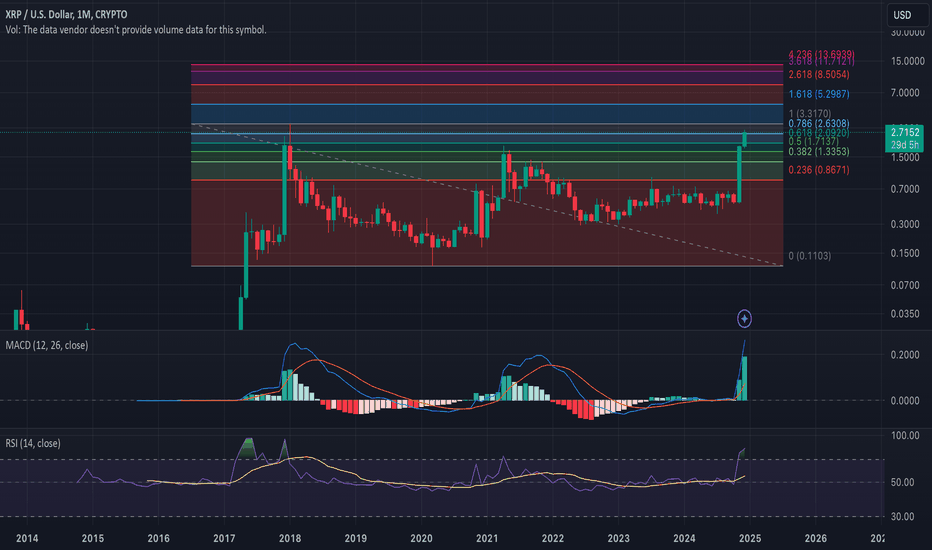
Task: Click the 1.618 (5.2987) Fibonacci label
Action: (818, 95)
